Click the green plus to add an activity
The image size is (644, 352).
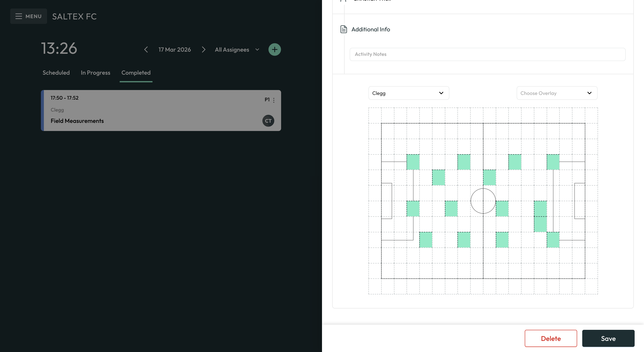pos(275,49)
